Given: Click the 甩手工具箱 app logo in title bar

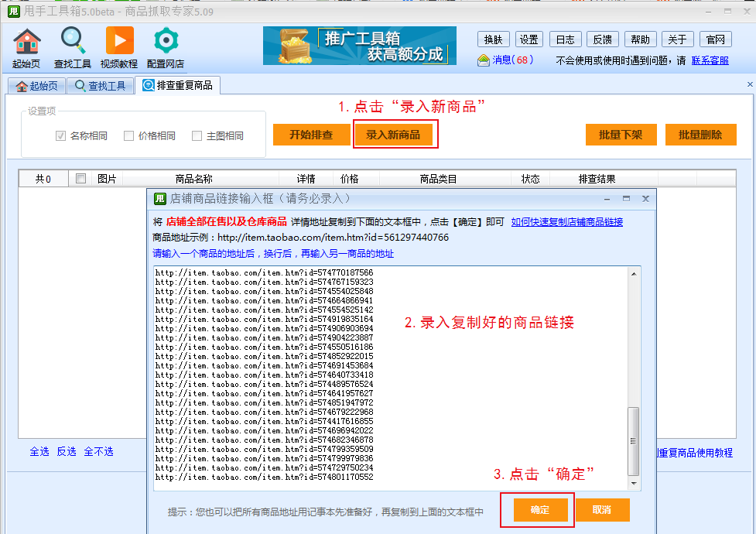Looking at the screenshot, I should coord(13,11).
